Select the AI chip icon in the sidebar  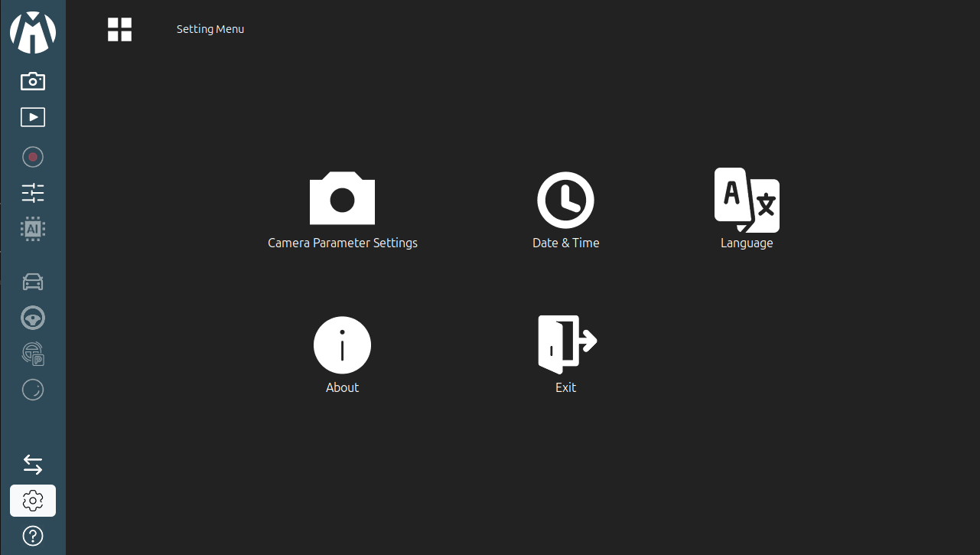pyautogui.click(x=33, y=229)
